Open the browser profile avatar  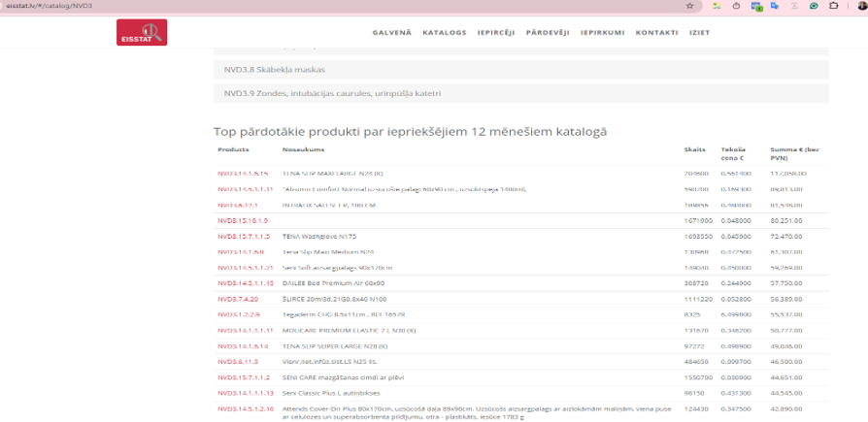click(x=862, y=6)
